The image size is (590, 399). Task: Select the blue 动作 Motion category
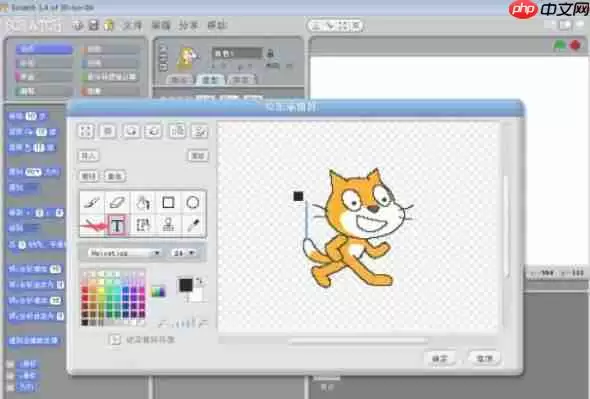44,49
